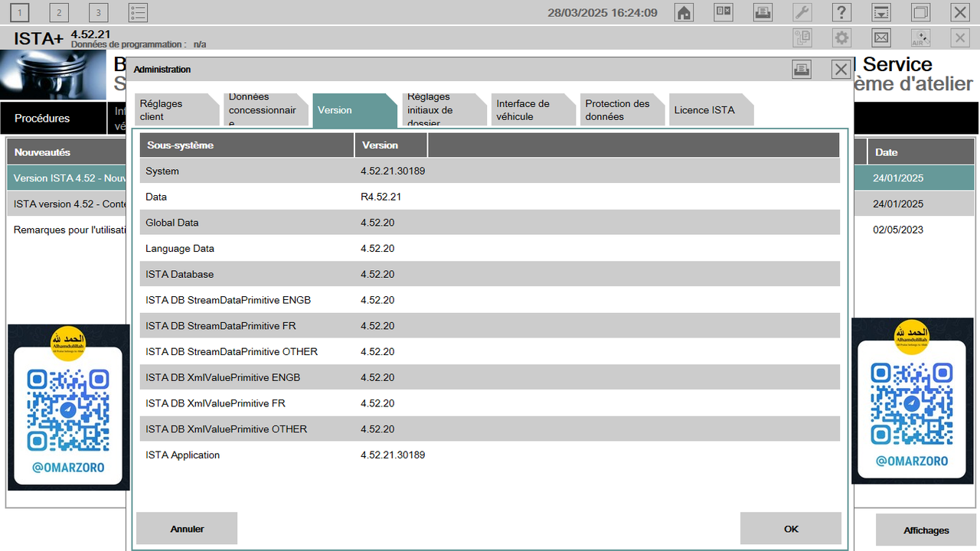Click System version 4.52.21.30189
This screenshot has width=980, height=551.
coord(393,171)
